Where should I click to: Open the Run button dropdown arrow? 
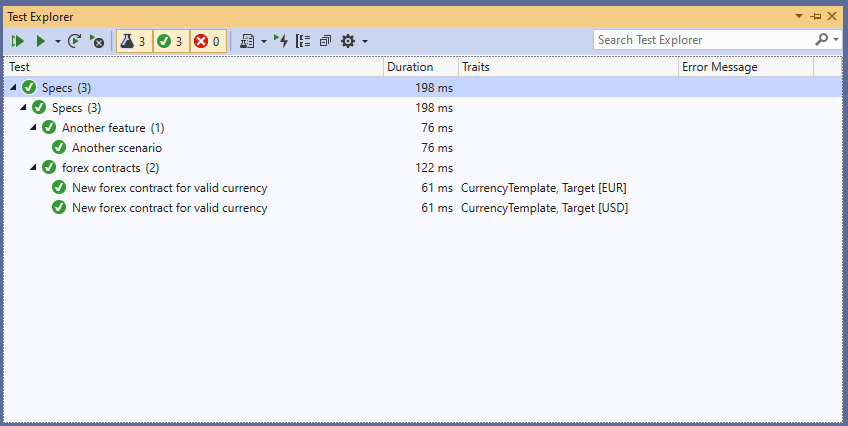pyautogui.click(x=58, y=41)
